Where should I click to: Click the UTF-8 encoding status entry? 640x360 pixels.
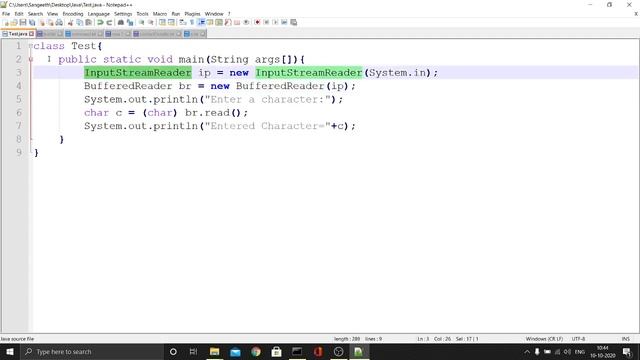click(578, 339)
